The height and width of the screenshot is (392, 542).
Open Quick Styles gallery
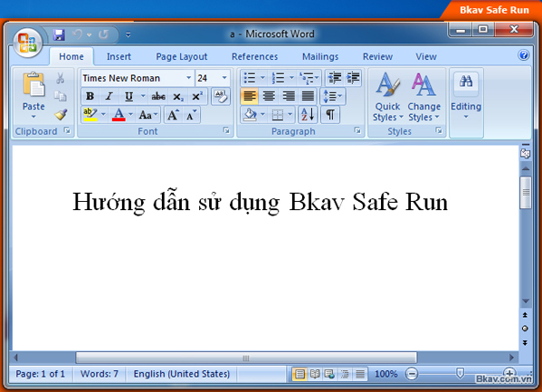click(388, 97)
